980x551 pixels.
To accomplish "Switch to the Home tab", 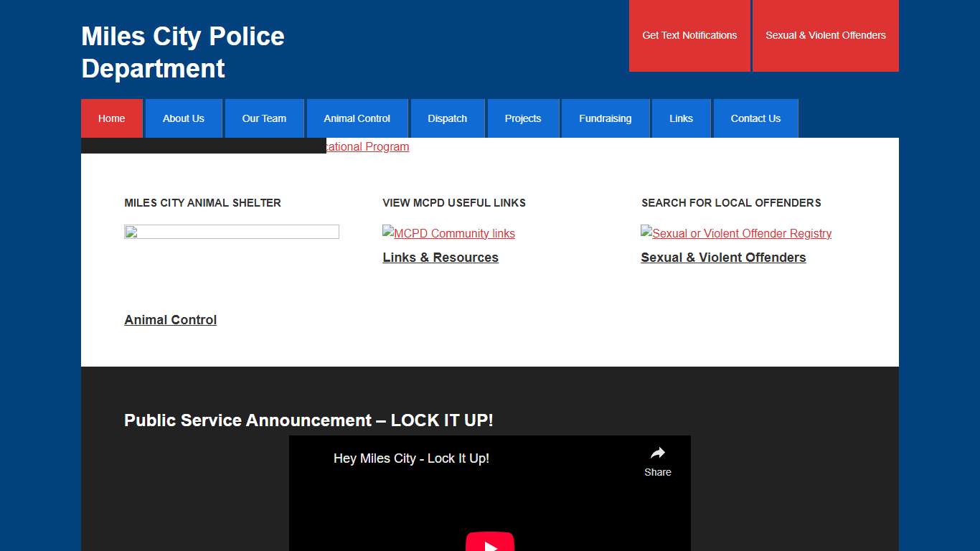I will click(111, 118).
